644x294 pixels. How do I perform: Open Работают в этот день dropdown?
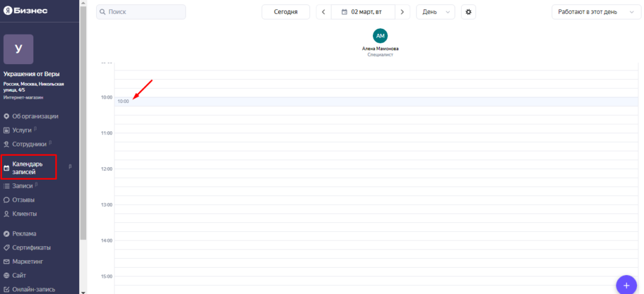pos(596,12)
